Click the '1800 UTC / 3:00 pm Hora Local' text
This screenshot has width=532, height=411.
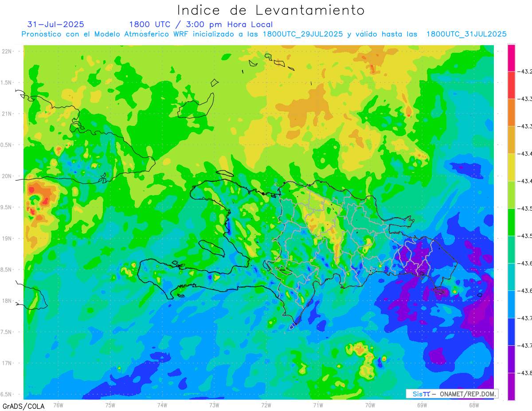tap(201, 24)
